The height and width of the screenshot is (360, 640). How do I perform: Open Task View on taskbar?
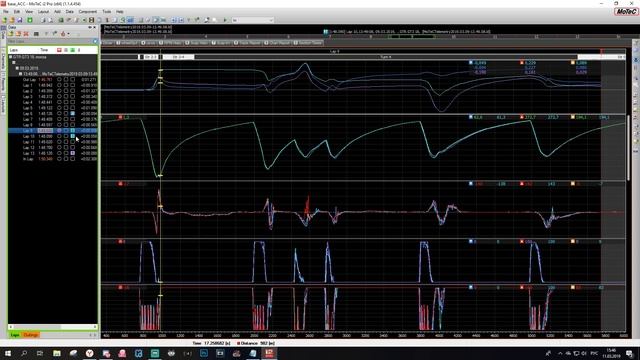(40, 353)
